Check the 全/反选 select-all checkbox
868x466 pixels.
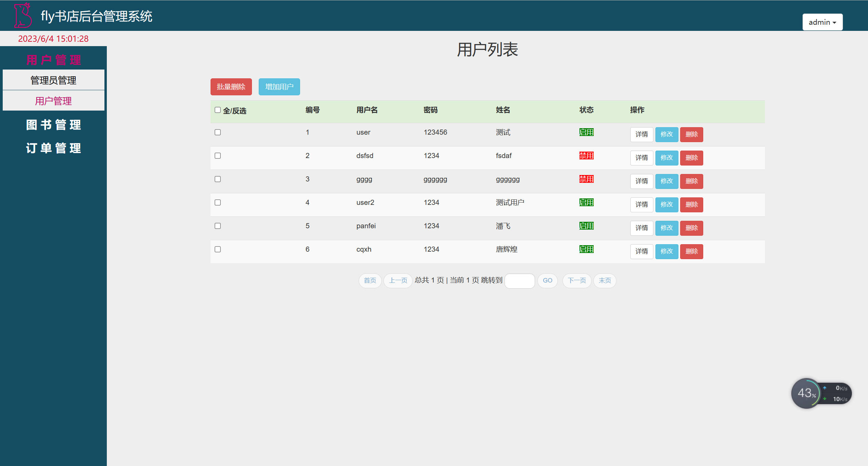pyautogui.click(x=218, y=110)
